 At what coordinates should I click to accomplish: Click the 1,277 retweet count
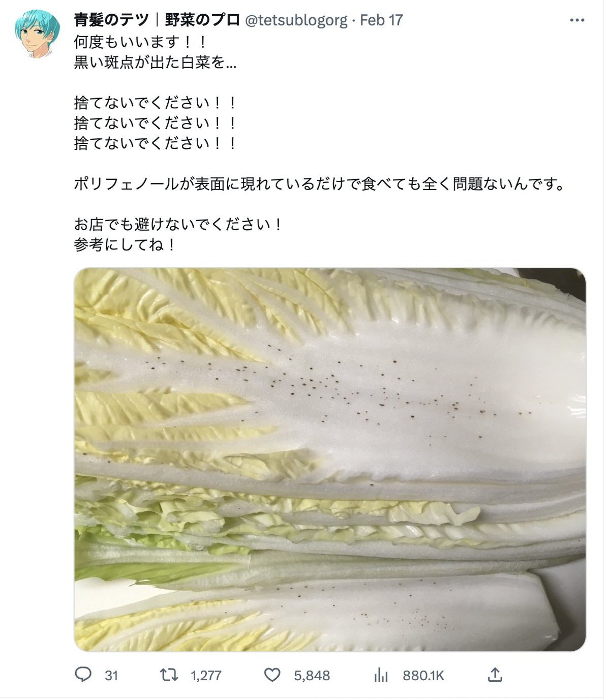pyautogui.click(x=206, y=676)
